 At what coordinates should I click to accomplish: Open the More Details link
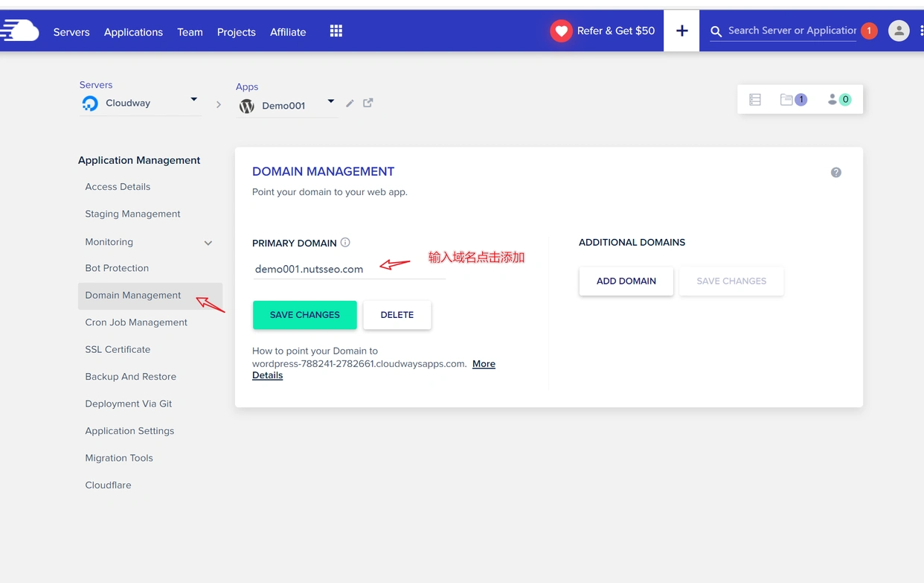484,364
